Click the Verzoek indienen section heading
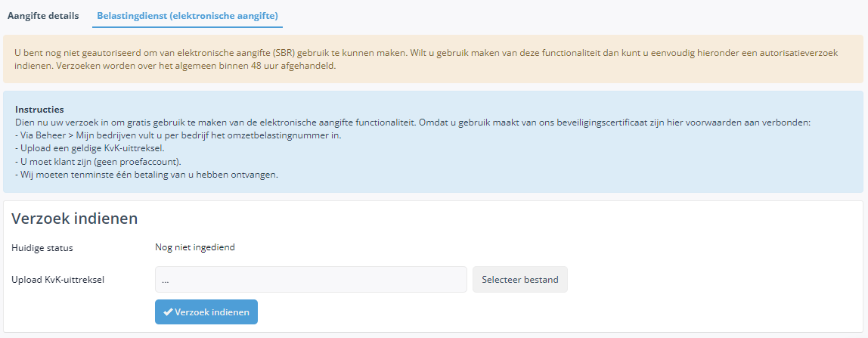Image resolution: width=868 pixels, height=338 pixels. point(74,219)
